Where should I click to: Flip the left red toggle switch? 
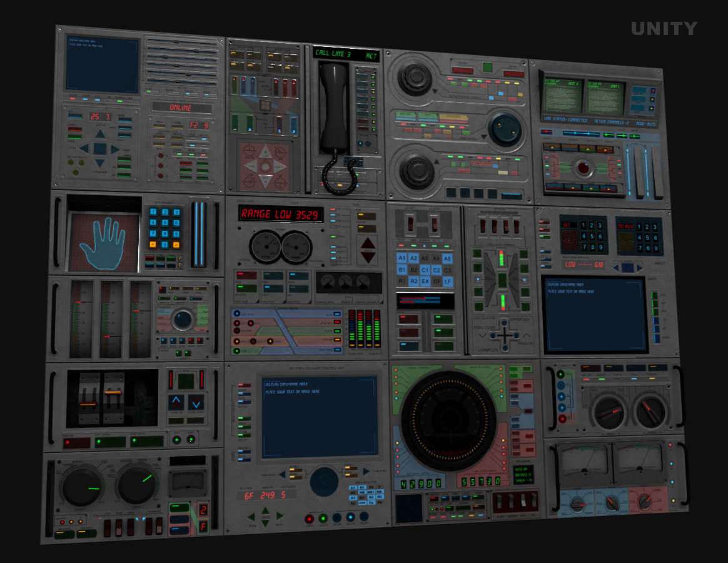coord(411,223)
